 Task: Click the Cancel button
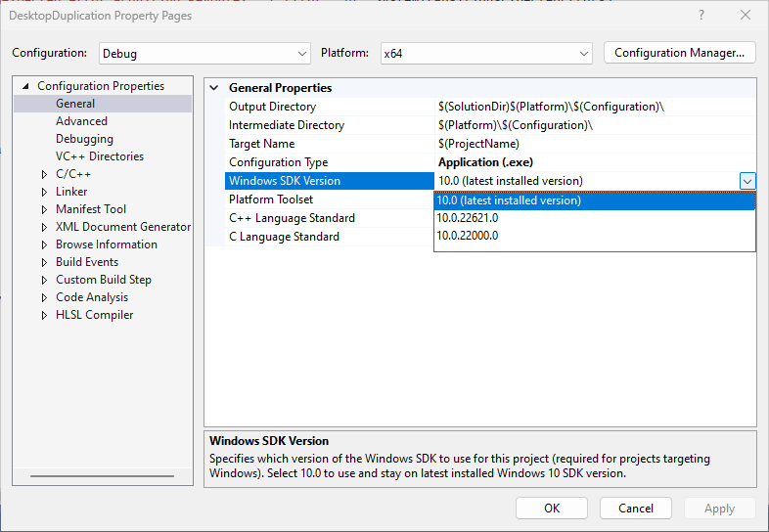click(636, 508)
